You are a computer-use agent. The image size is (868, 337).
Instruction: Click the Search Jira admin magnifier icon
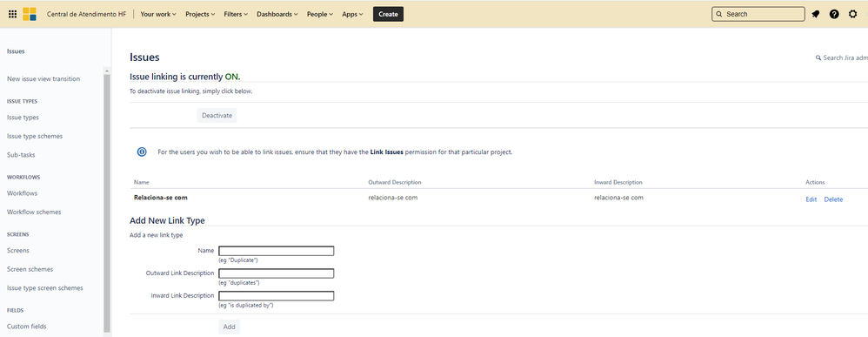(x=818, y=57)
